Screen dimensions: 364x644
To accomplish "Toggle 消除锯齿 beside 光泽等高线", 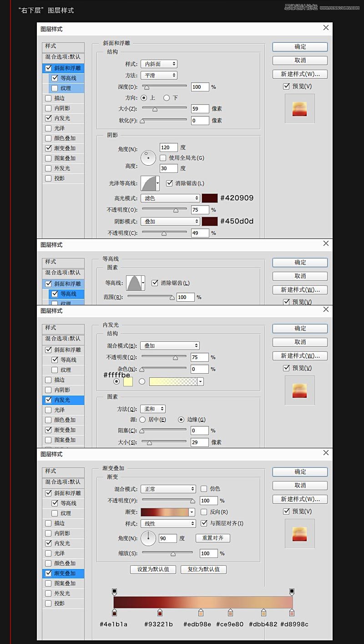I will (170, 183).
